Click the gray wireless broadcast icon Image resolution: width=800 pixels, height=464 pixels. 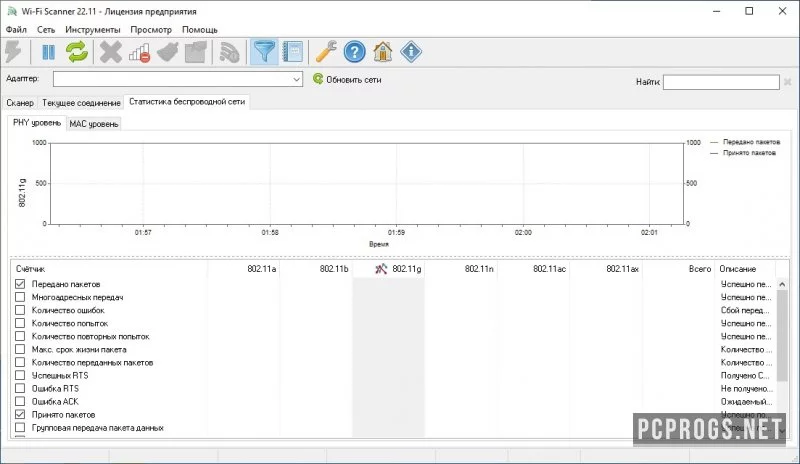(229, 52)
